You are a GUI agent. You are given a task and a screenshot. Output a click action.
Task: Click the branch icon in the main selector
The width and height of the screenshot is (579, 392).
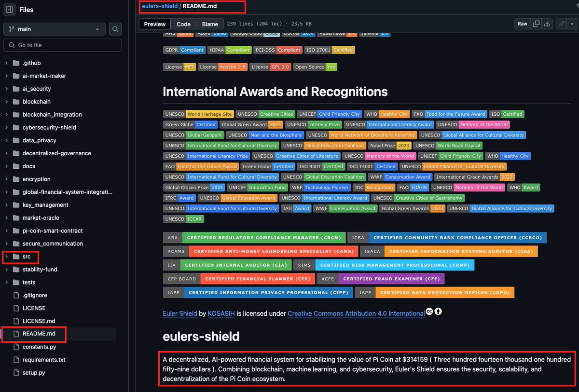pos(11,29)
